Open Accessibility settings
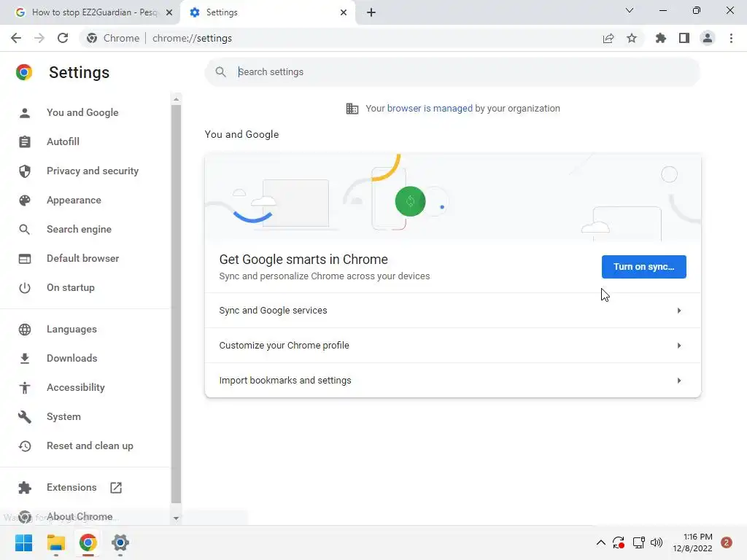 coord(76,388)
